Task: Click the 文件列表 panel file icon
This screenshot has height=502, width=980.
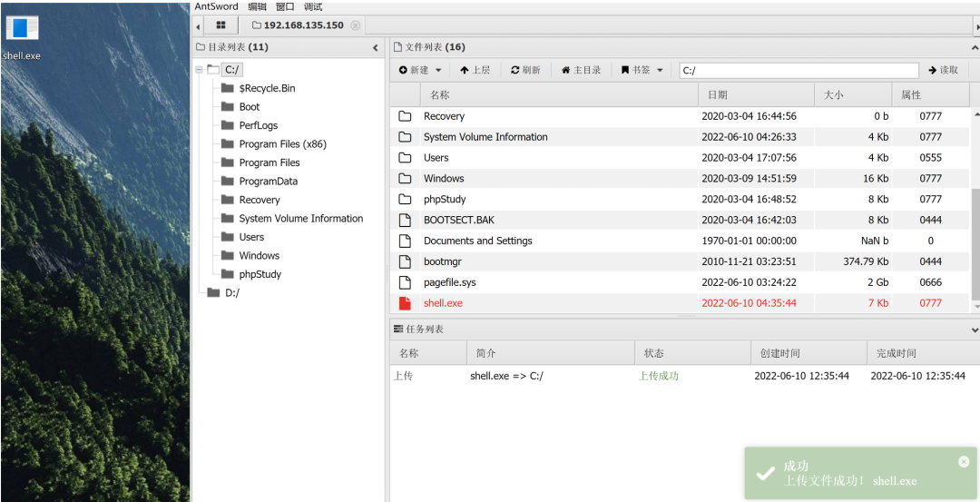Action: point(397,47)
